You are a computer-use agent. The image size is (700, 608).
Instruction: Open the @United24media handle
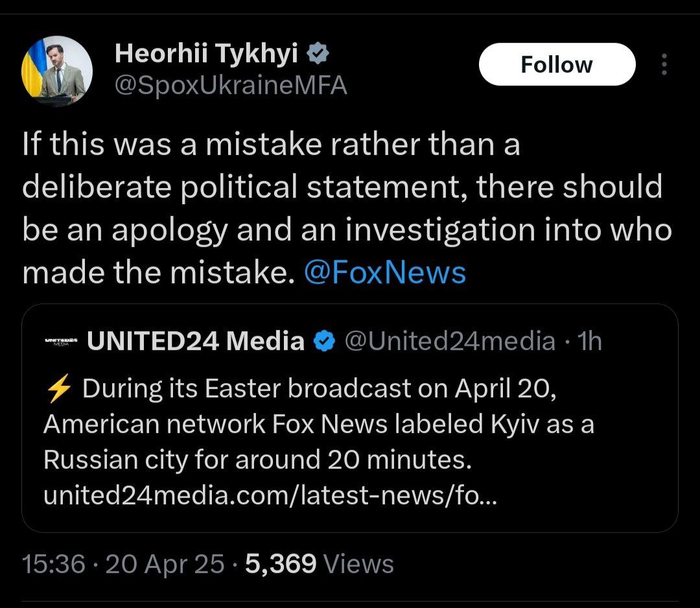tap(449, 340)
